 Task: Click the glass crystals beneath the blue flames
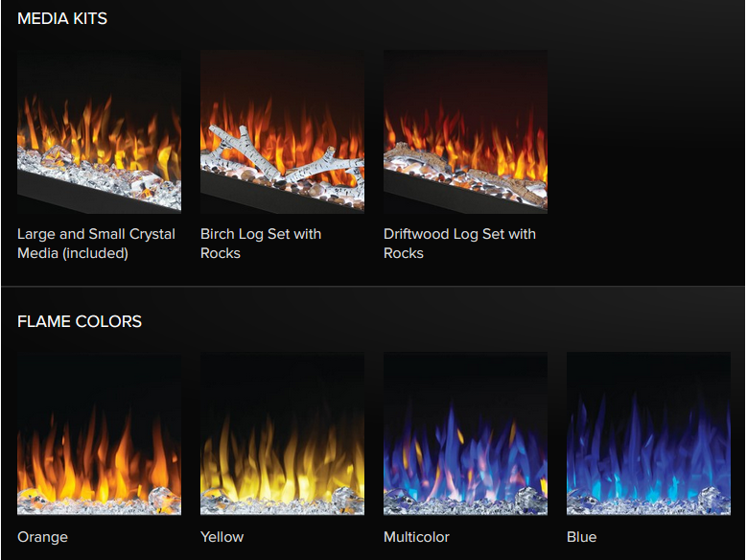point(648,502)
